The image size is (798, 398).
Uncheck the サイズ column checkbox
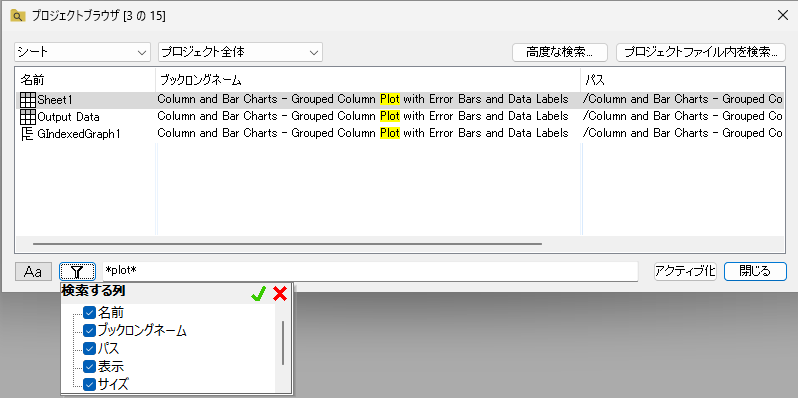(x=90, y=384)
